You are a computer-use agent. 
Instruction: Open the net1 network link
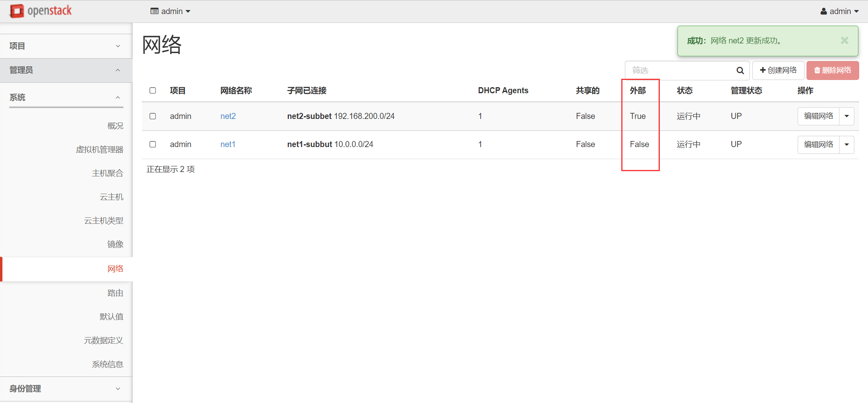tap(228, 144)
